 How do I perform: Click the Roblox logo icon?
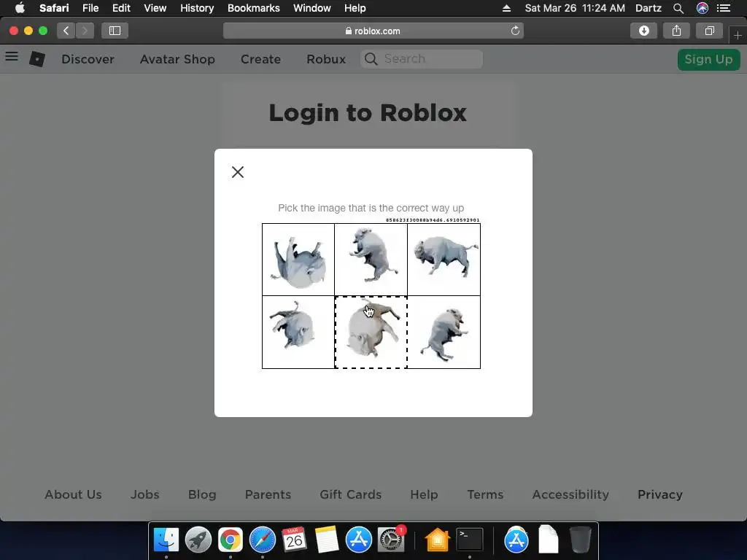[37, 58]
